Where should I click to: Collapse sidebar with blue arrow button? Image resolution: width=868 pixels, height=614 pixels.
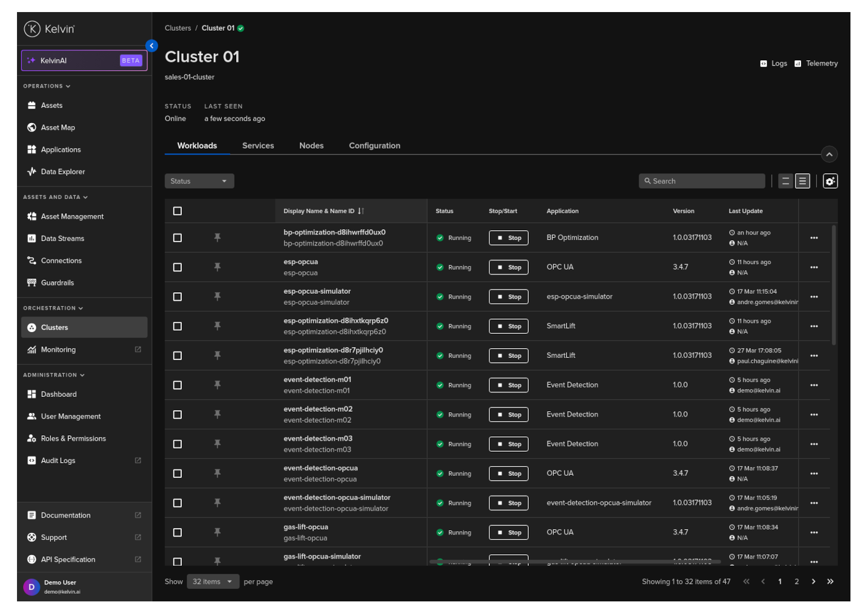(152, 46)
